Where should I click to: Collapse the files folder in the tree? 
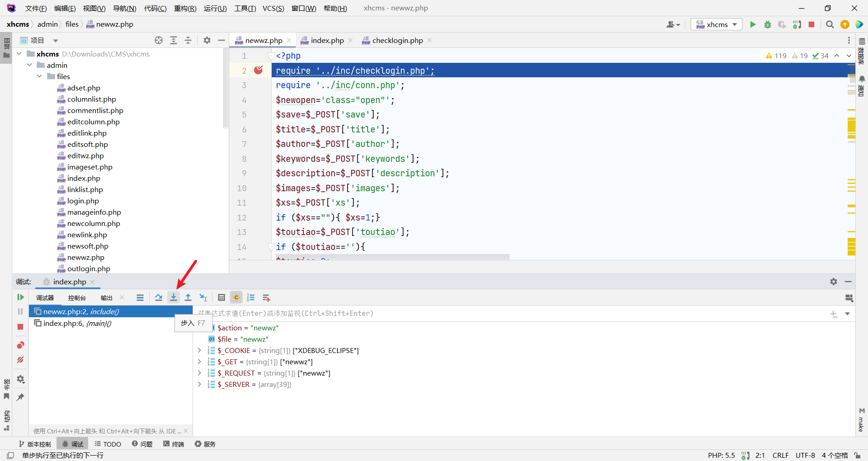[x=39, y=76]
